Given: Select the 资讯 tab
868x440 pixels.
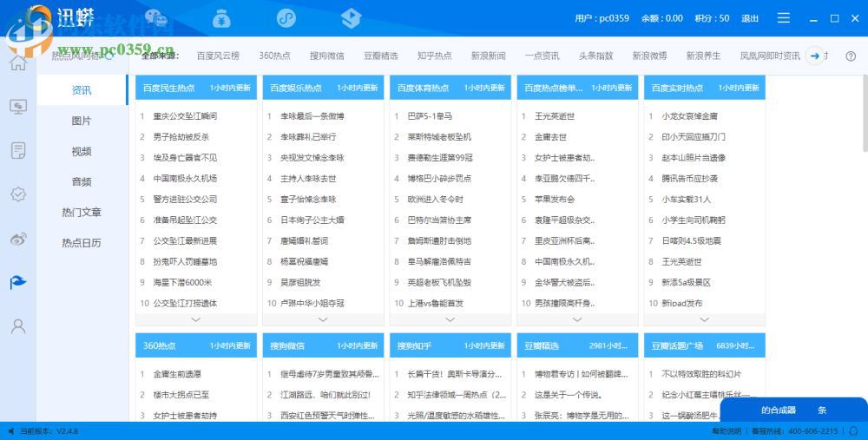Looking at the screenshot, I should pos(82,90).
